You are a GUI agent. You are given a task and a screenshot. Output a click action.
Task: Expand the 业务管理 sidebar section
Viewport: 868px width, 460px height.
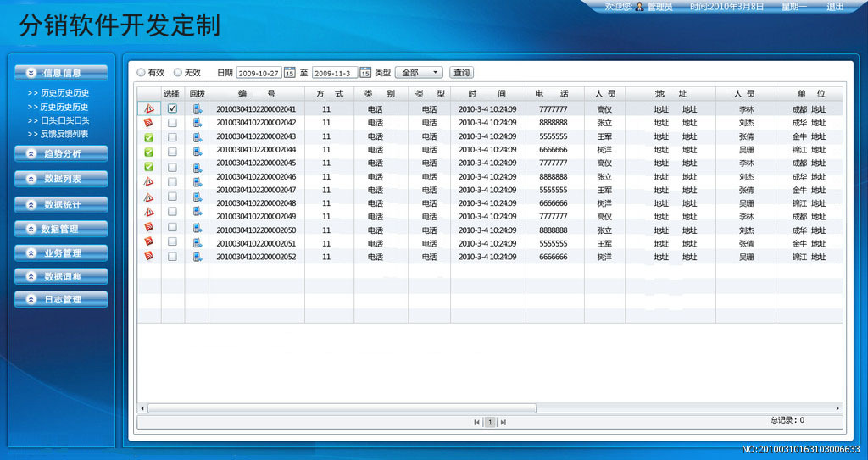click(61, 253)
